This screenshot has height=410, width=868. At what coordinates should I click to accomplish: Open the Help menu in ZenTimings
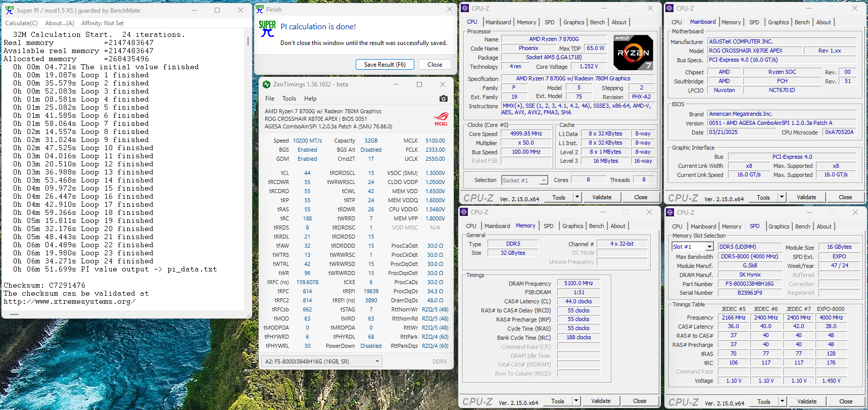click(310, 99)
